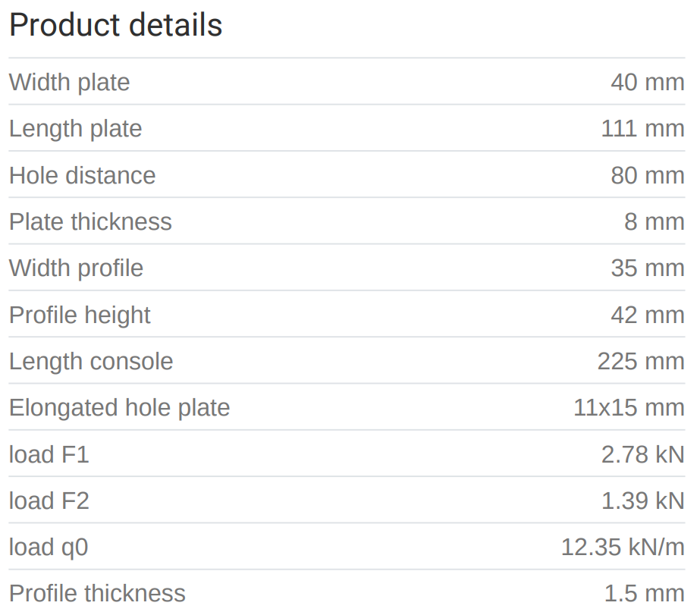Select the 12.35 kN/m value

pyautogui.click(x=622, y=547)
